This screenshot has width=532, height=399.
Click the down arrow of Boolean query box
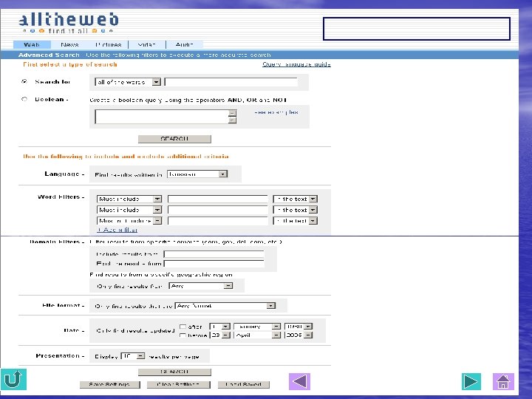[233, 120]
